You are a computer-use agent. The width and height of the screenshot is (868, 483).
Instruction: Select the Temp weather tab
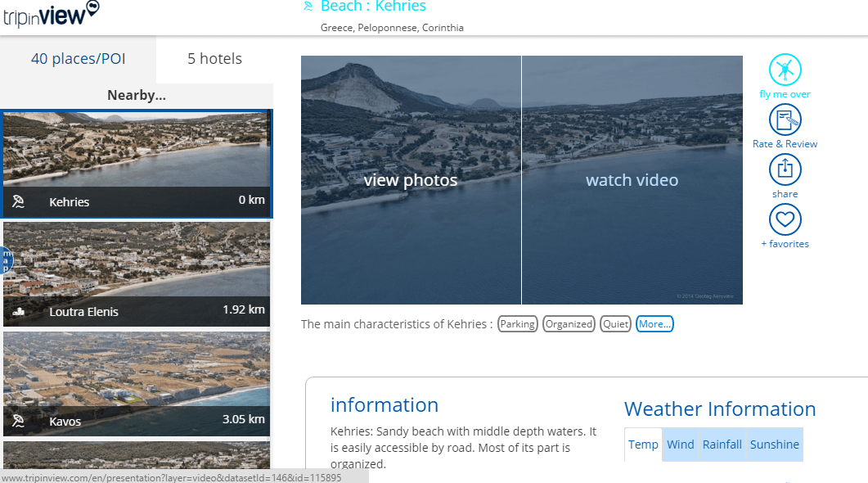point(643,445)
